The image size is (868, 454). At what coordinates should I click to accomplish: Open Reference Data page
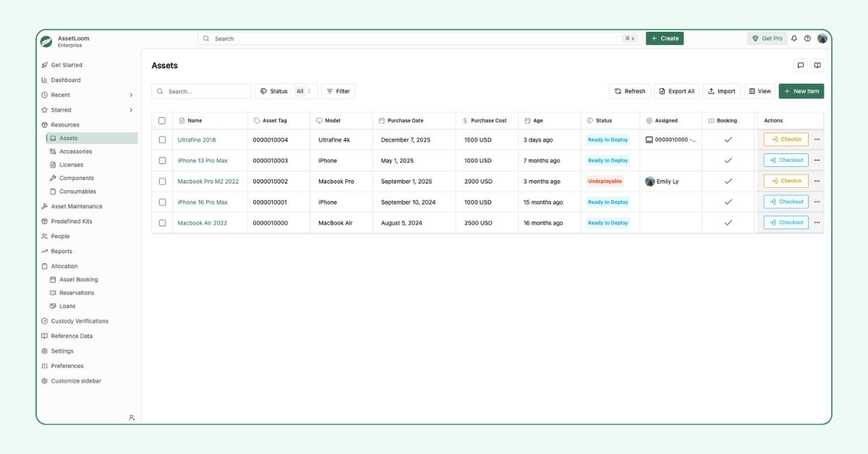(72, 336)
